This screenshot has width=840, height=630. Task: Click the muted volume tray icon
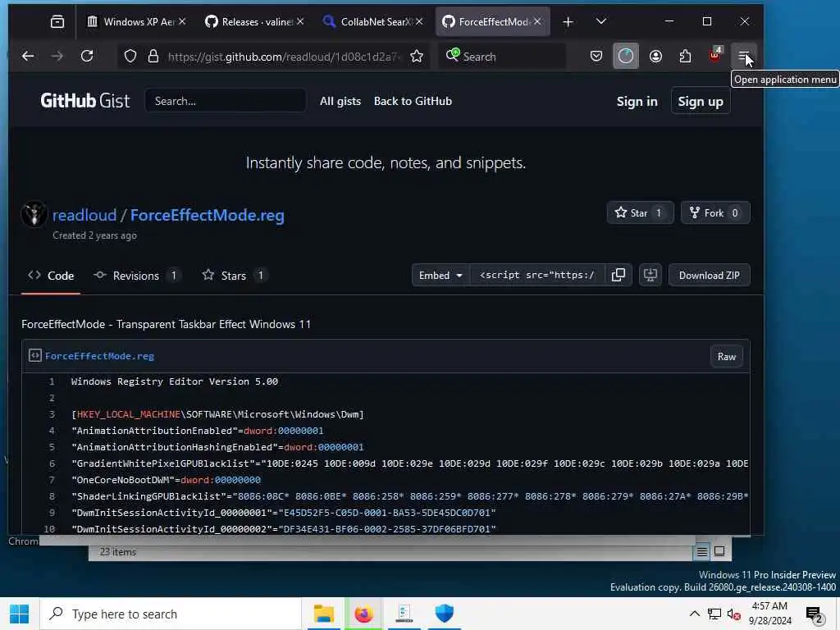(x=734, y=614)
